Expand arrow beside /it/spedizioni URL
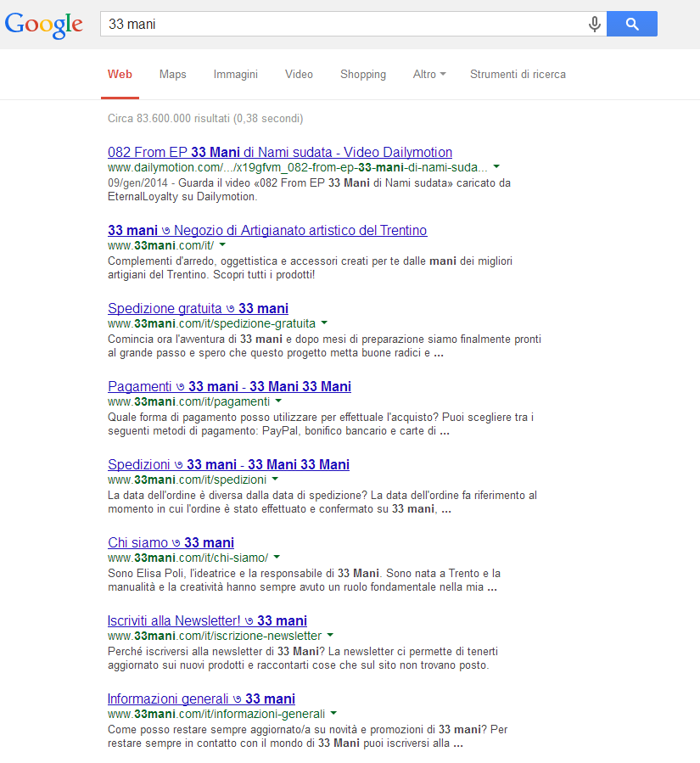Viewport: 700px width, 763px height. tap(275, 479)
